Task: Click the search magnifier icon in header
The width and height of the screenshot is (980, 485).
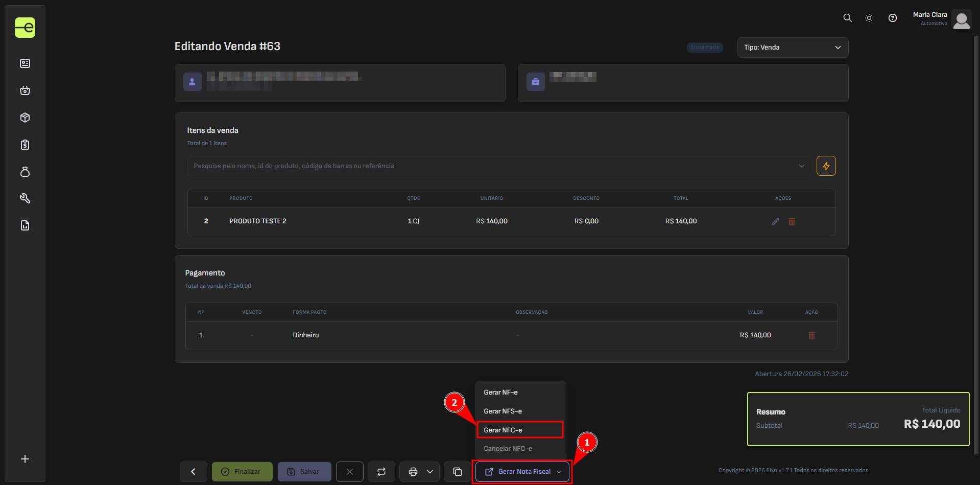Action: [847, 18]
